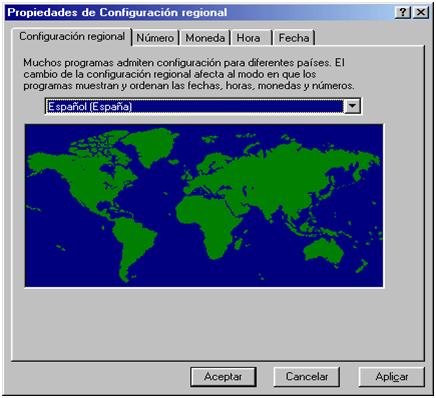Open the Número tab

click(155, 38)
